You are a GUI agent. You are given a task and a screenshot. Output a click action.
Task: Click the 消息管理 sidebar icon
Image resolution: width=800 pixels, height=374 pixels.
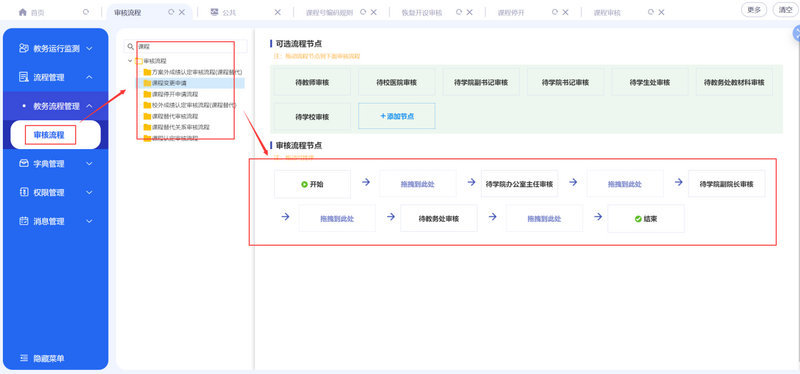[x=23, y=221]
